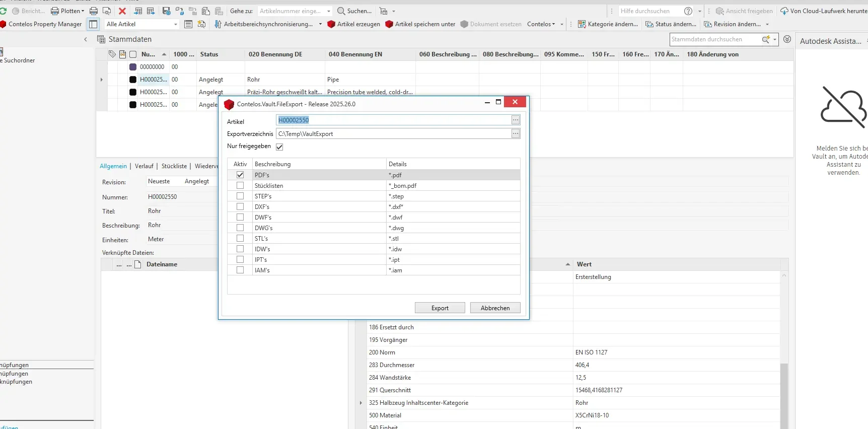This screenshot has width=868, height=429.
Task: Click the Abbrechen button
Action: tap(495, 308)
